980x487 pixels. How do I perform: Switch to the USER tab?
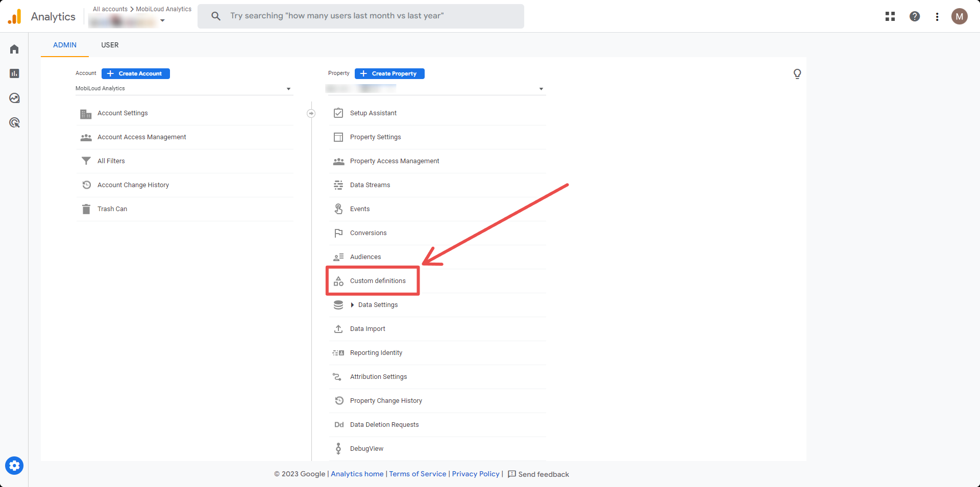110,45
